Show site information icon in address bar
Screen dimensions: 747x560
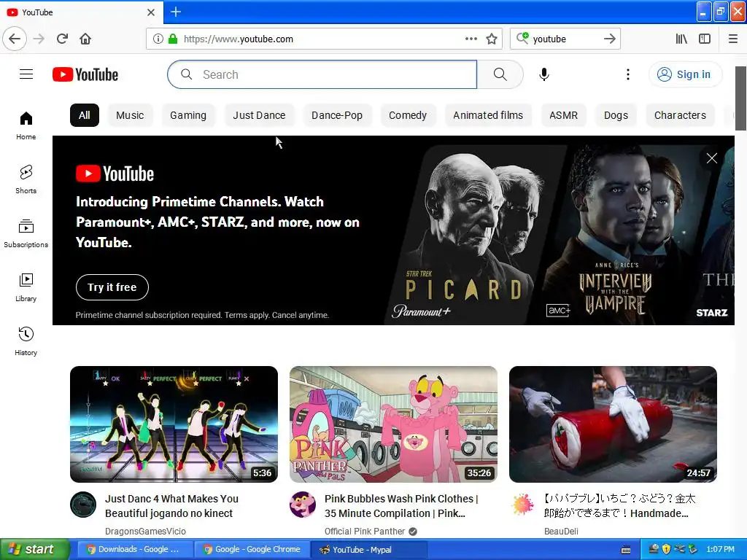(158, 39)
